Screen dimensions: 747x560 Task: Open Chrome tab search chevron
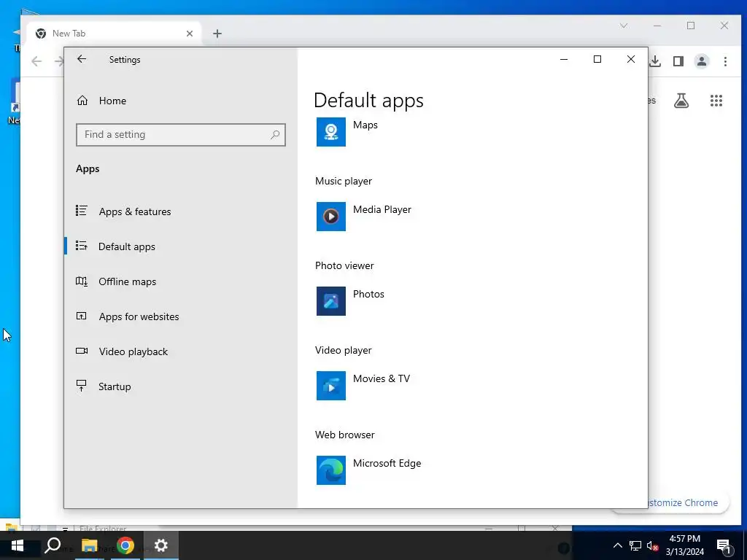click(624, 26)
